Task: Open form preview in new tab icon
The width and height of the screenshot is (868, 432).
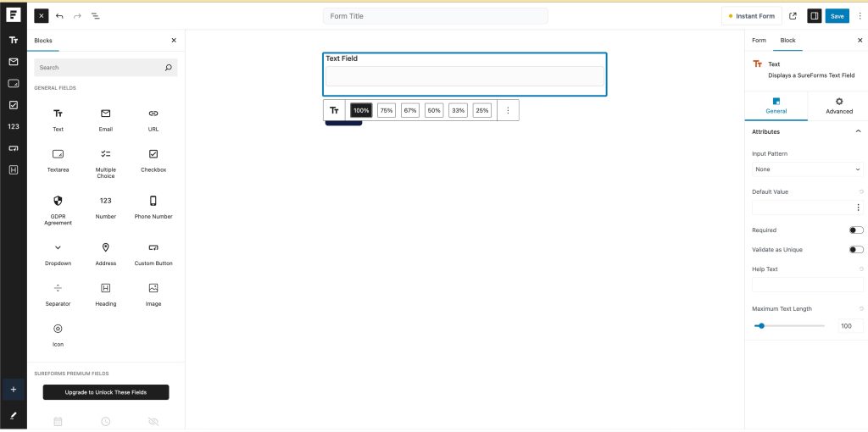Action: pos(793,16)
